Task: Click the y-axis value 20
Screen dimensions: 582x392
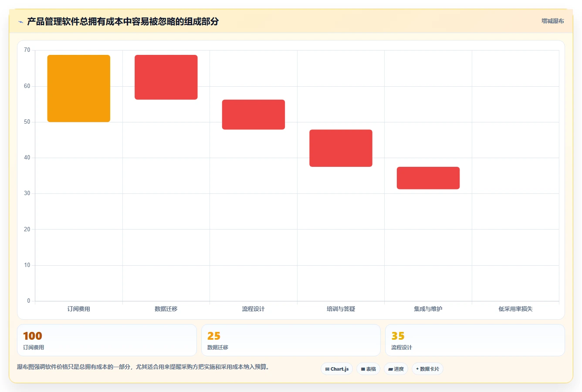Action: (x=27, y=230)
